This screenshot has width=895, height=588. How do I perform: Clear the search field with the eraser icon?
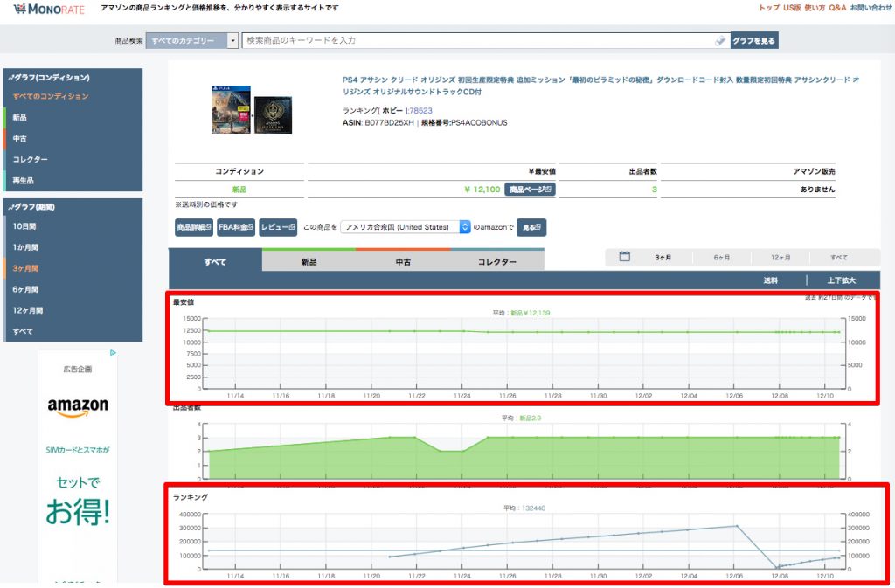pos(720,40)
